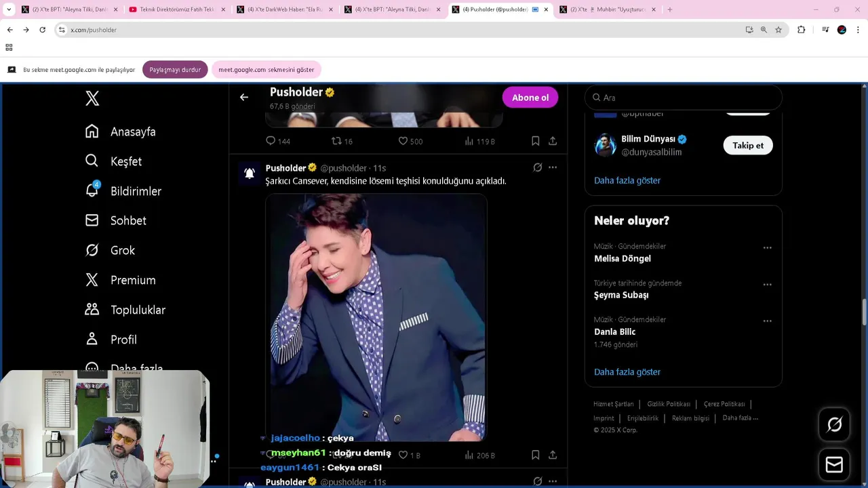The width and height of the screenshot is (868, 488).
Task: Share the Cansever post
Action: [553, 455]
